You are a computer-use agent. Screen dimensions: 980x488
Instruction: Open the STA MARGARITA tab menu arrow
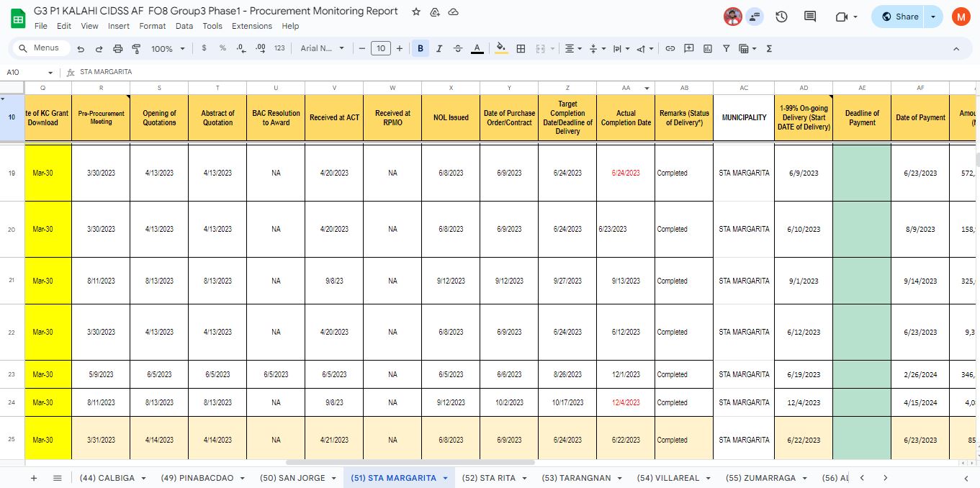446,478
